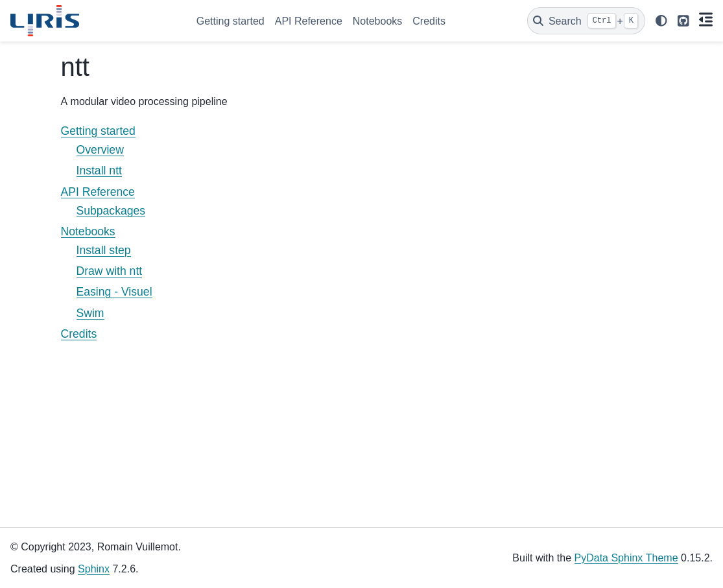Open API Reference in the top navigation
Screen dimensions: 723x588
pyautogui.click(x=308, y=21)
